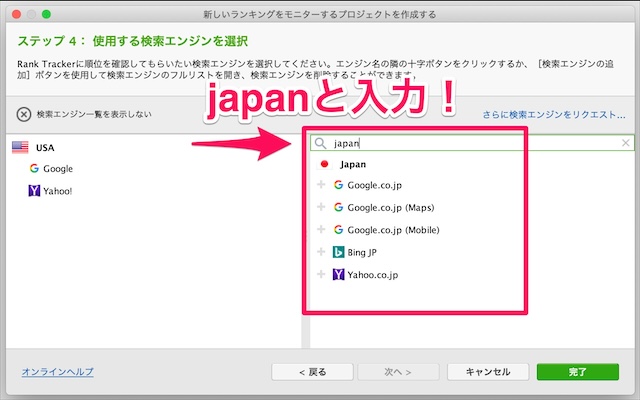Screen dimensions: 640x400
Task: Select the USA country heading
Action: click(45, 148)
